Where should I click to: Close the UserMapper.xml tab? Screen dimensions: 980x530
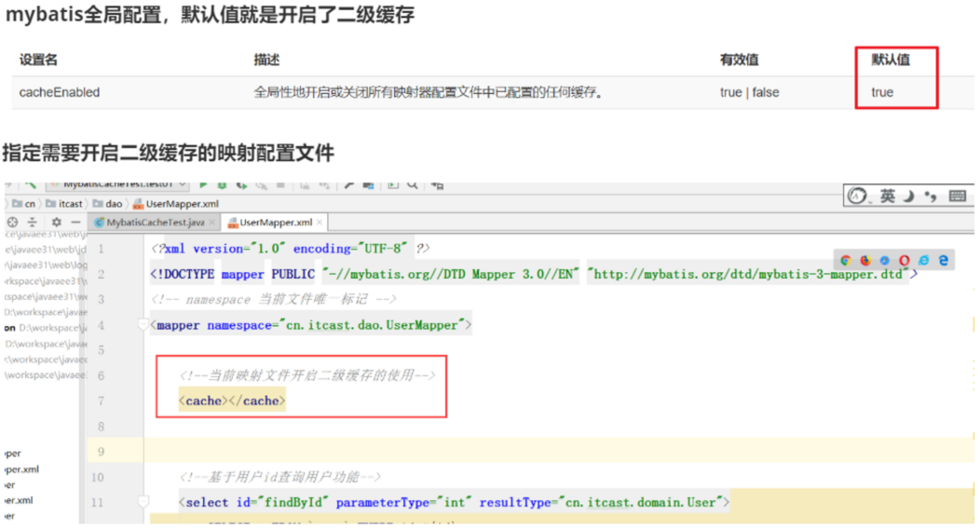click(x=320, y=223)
